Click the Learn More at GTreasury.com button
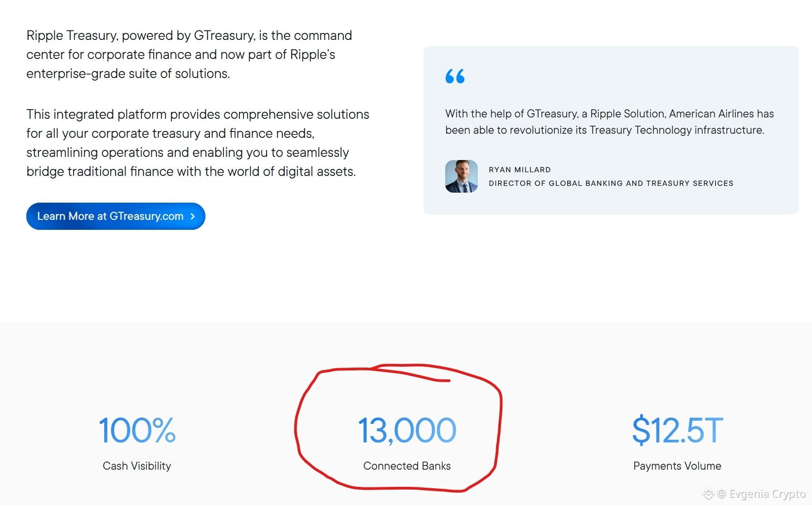812x505 pixels. tap(116, 216)
